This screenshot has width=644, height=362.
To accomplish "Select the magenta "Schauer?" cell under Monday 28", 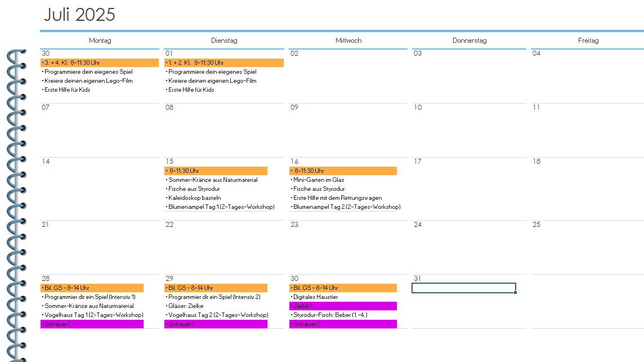I will 92,324.
